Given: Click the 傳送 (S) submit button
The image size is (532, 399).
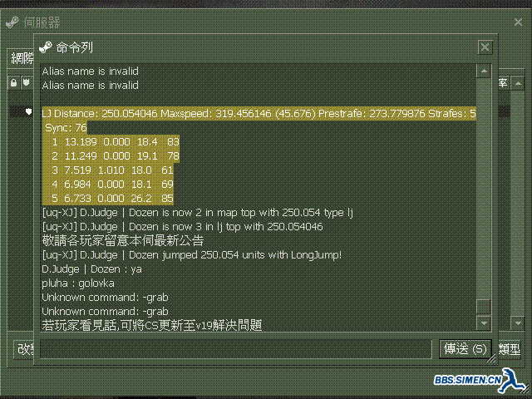Looking at the screenshot, I should click(465, 349).
